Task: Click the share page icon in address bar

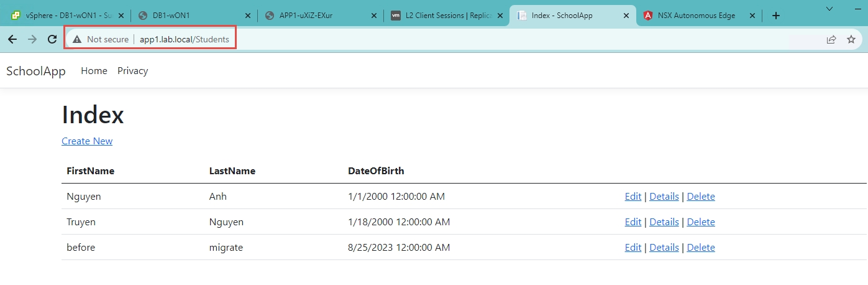Action: 831,39
